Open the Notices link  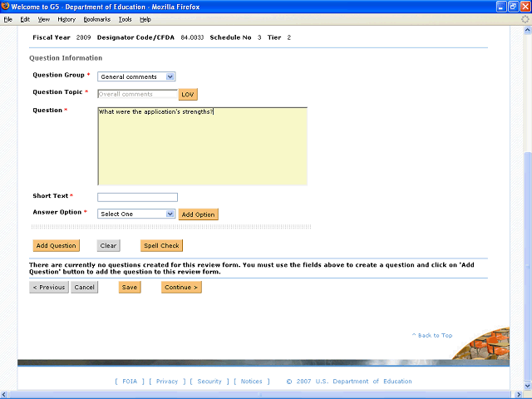click(251, 382)
